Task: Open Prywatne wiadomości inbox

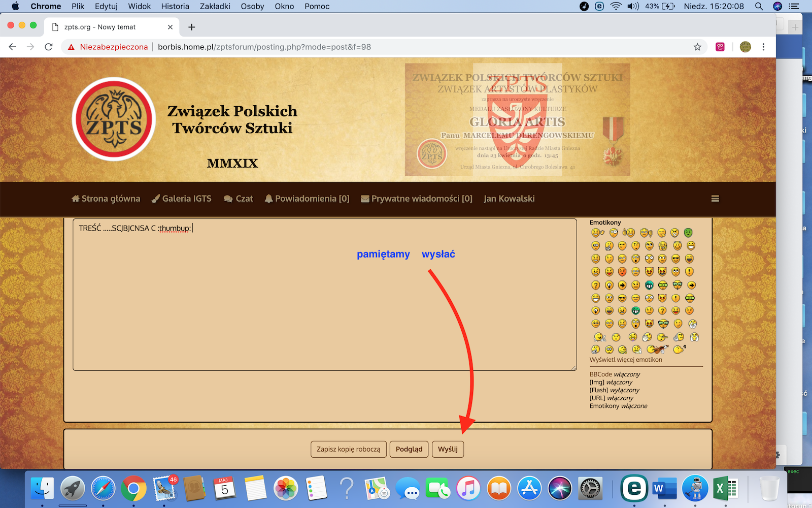Action: point(416,199)
